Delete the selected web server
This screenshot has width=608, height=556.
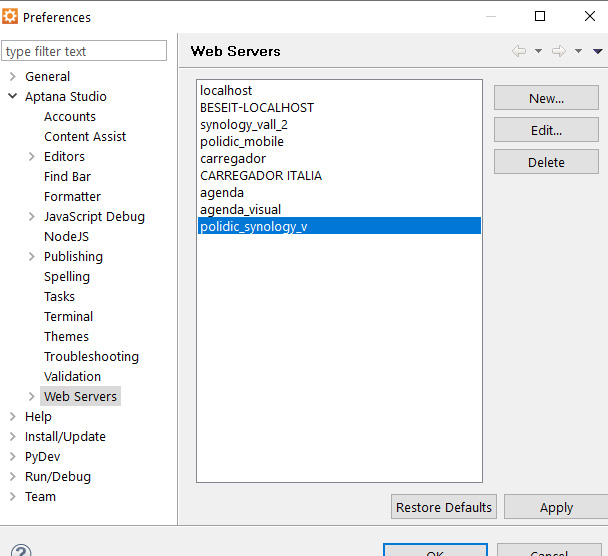pos(546,162)
